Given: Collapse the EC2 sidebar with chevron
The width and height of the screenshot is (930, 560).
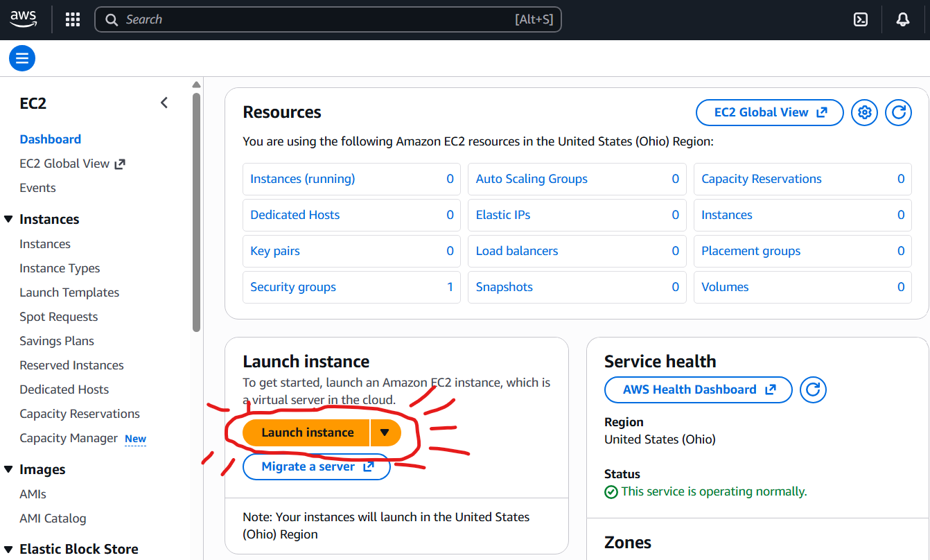Looking at the screenshot, I should click(164, 103).
